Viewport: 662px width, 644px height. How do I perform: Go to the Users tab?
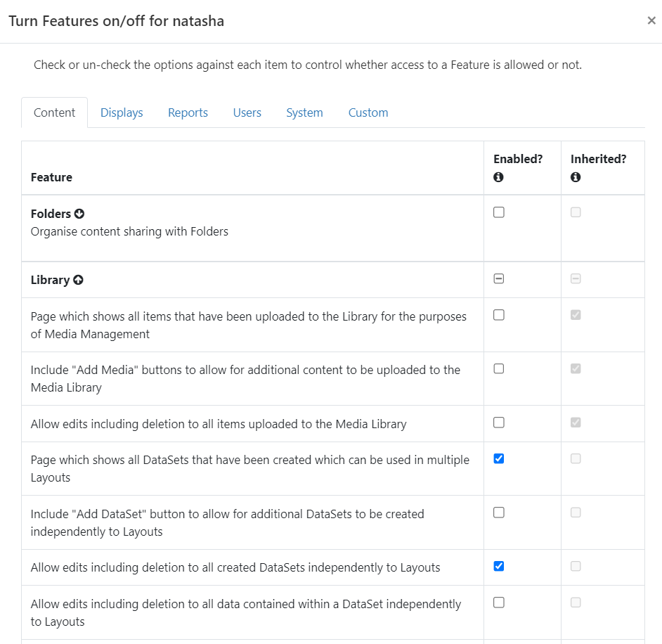tap(247, 112)
